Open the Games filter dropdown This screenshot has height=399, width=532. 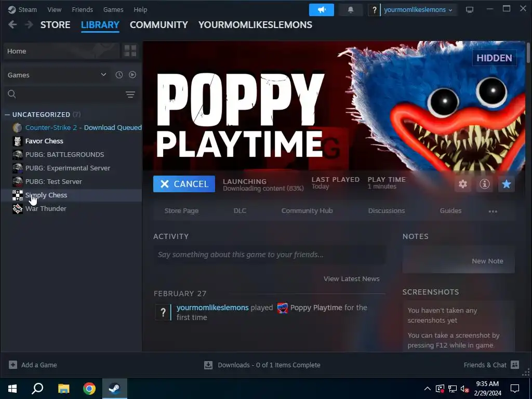pyautogui.click(x=57, y=75)
